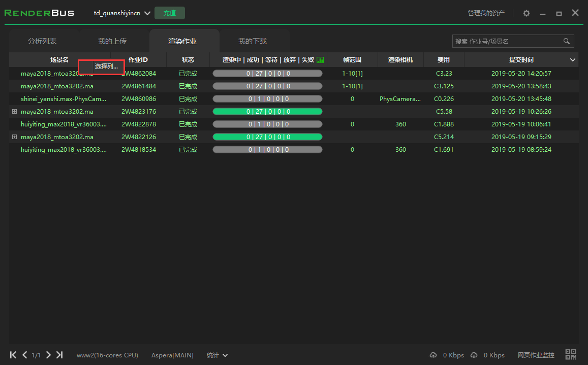Viewport: 588px width, 365px height.
Task: Go to last page arrow
Action: click(59, 355)
